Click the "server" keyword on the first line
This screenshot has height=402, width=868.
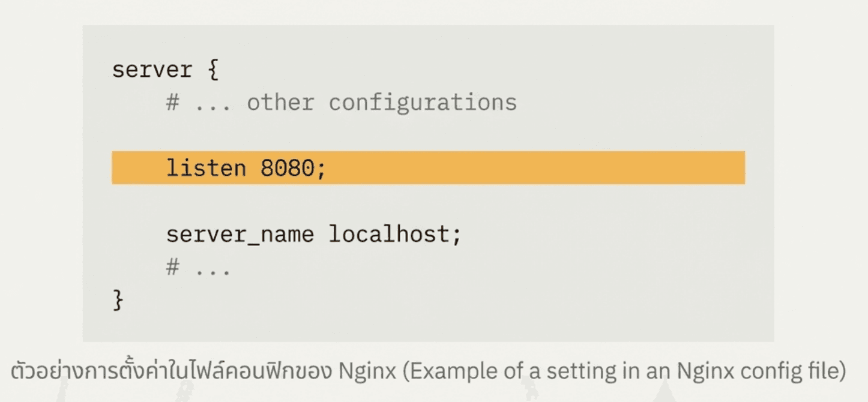[x=152, y=70]
